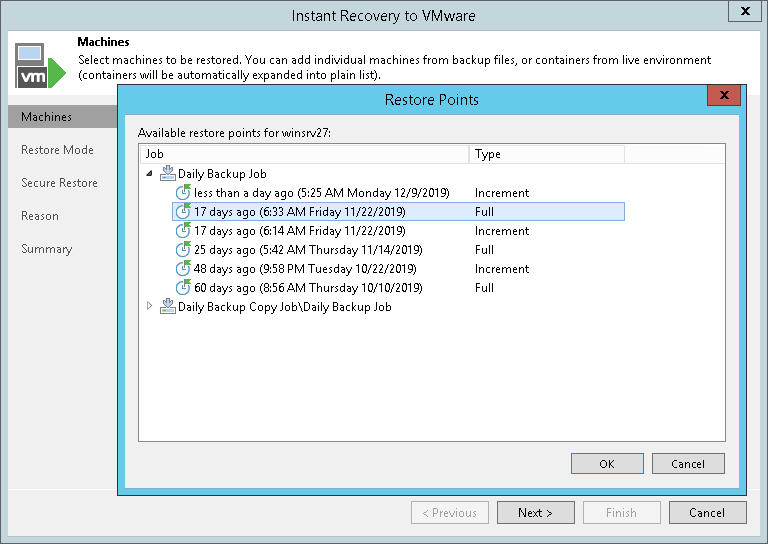Click the Daily Backup Copy Job icon
The height and width of the screenshot is (544, 768).
[167, 307]
